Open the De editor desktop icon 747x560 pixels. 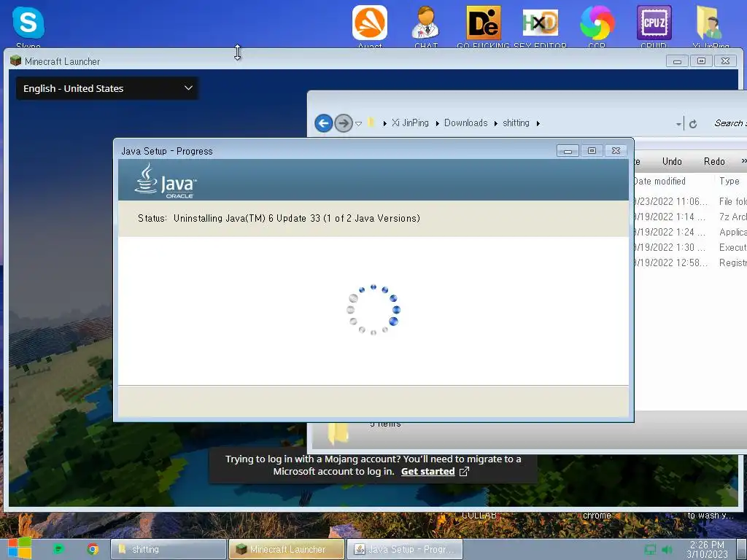click(x=483, y=23)
